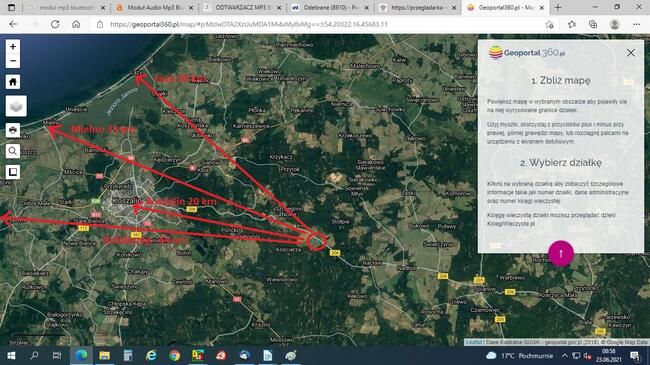Open the weather widget showing 17°C

519,355
